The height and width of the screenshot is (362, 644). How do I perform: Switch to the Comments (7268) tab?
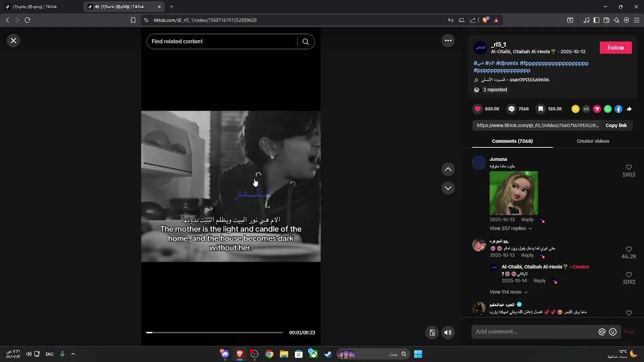512,141
